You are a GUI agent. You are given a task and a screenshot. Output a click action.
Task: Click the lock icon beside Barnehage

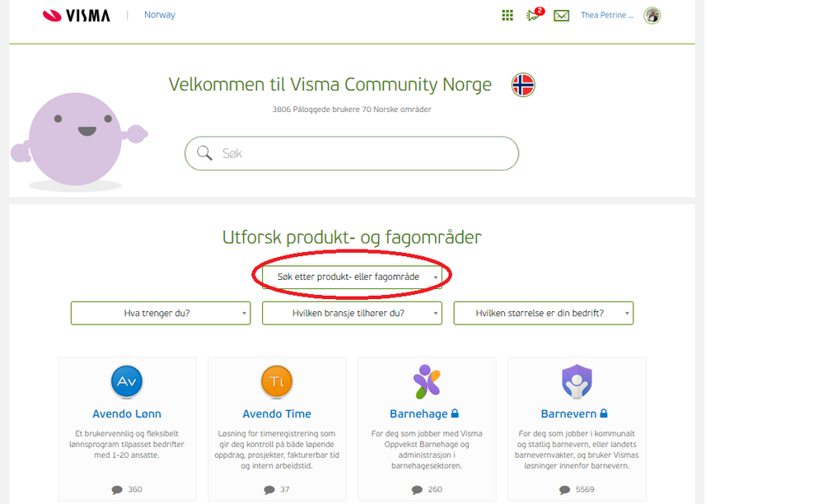(455, 413)
